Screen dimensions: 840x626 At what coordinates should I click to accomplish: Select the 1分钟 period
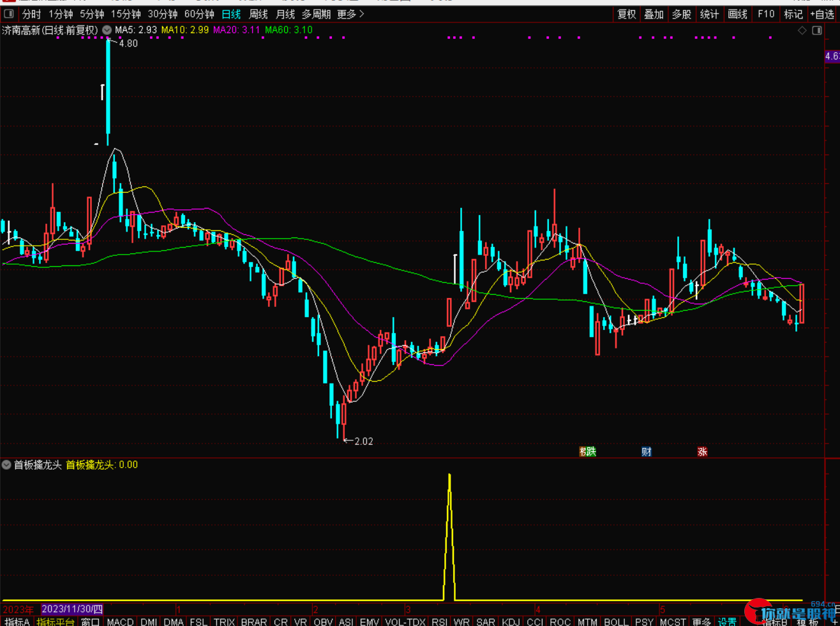click(61, 14)
